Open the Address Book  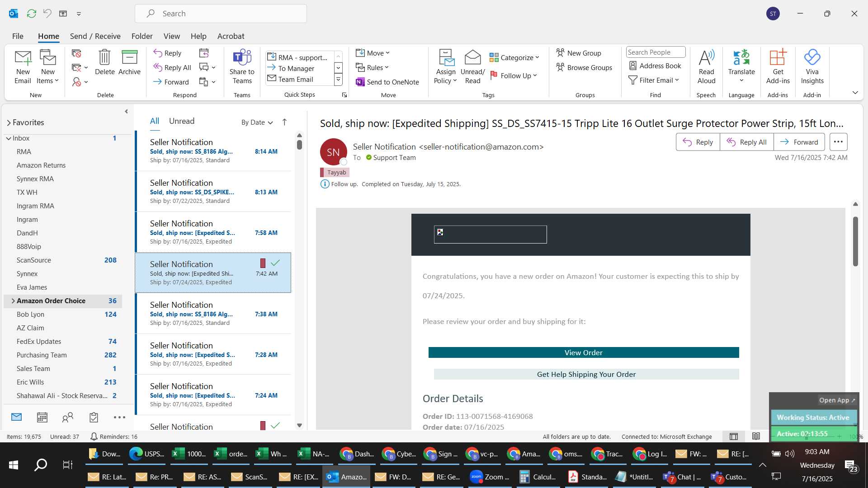tap(655, 66)
